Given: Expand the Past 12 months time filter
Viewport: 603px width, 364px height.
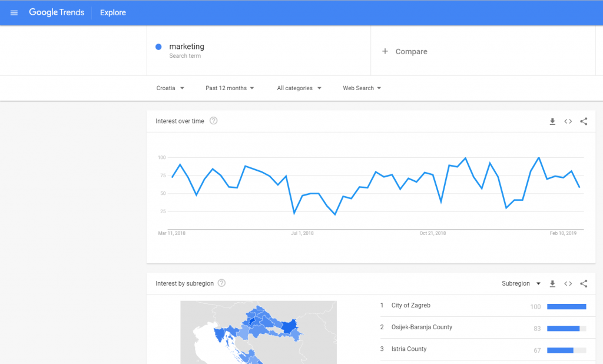Looking at the screenshot, I should 230,88.
